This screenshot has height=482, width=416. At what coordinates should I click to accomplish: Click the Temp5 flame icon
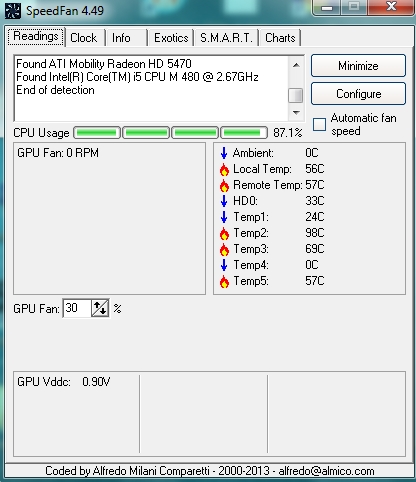[224, 281]
